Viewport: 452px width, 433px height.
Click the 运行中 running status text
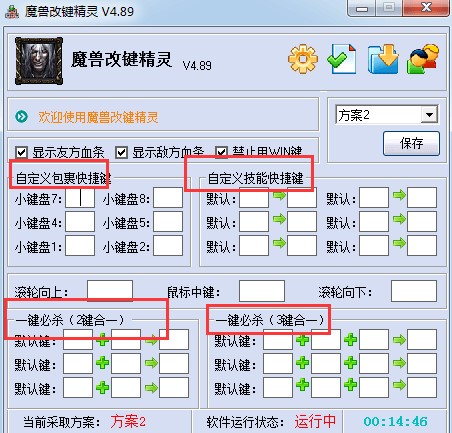click(315, 422)
